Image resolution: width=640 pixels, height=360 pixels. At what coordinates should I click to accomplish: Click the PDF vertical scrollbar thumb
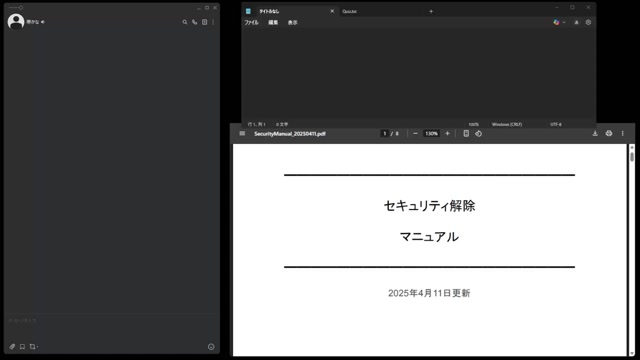tap(632, 156)
